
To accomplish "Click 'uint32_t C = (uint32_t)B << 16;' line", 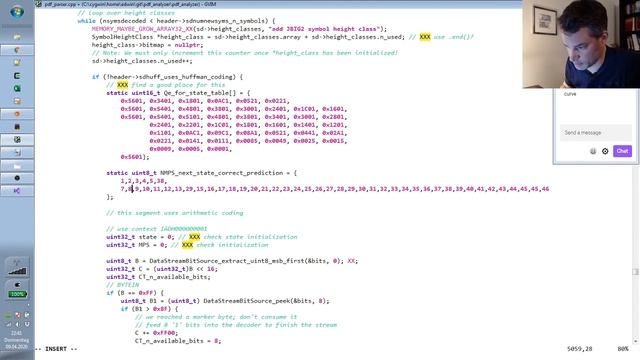I will click(x=162, y=269).
